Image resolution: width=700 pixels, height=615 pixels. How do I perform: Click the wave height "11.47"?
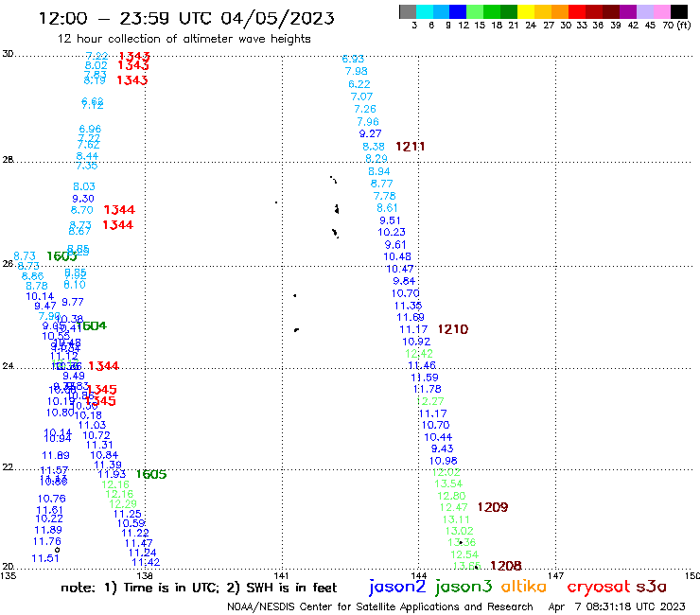(138, 543)
